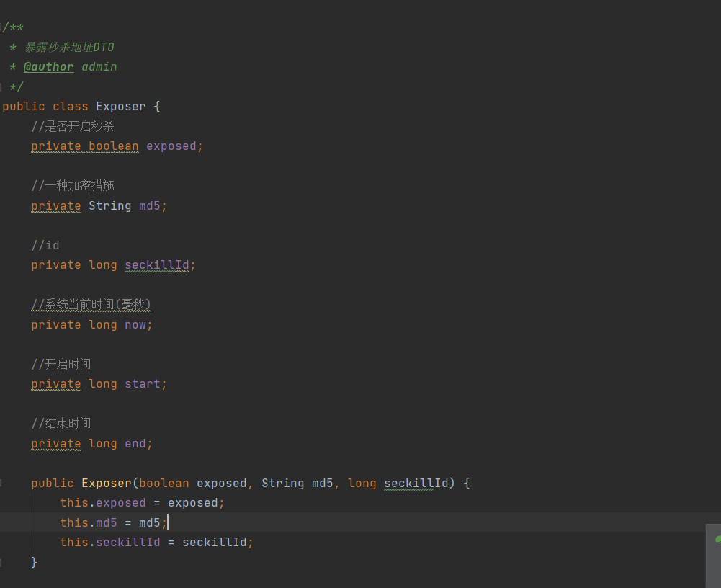Click the "Exposer" constructor name

106,484
